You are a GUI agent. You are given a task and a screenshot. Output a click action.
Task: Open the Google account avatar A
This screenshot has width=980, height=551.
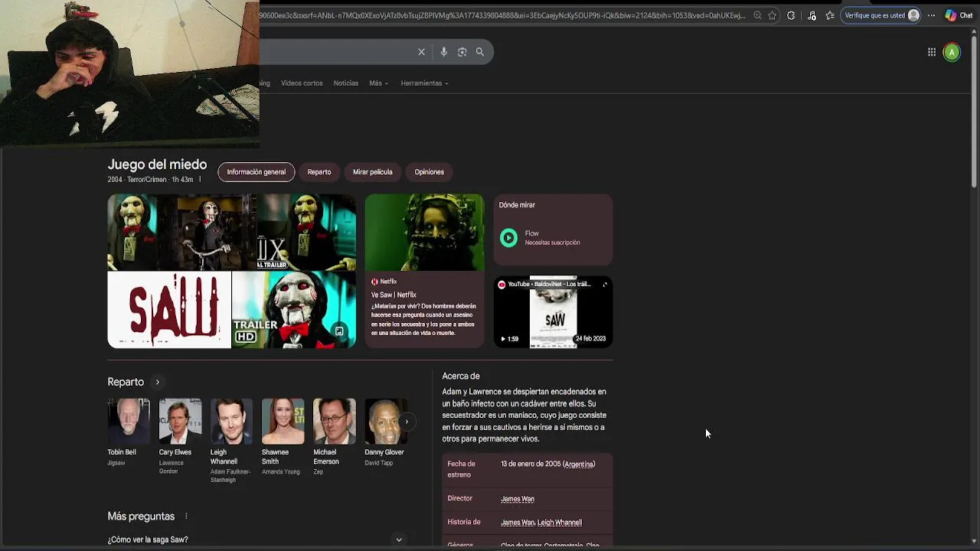(952, 52)
